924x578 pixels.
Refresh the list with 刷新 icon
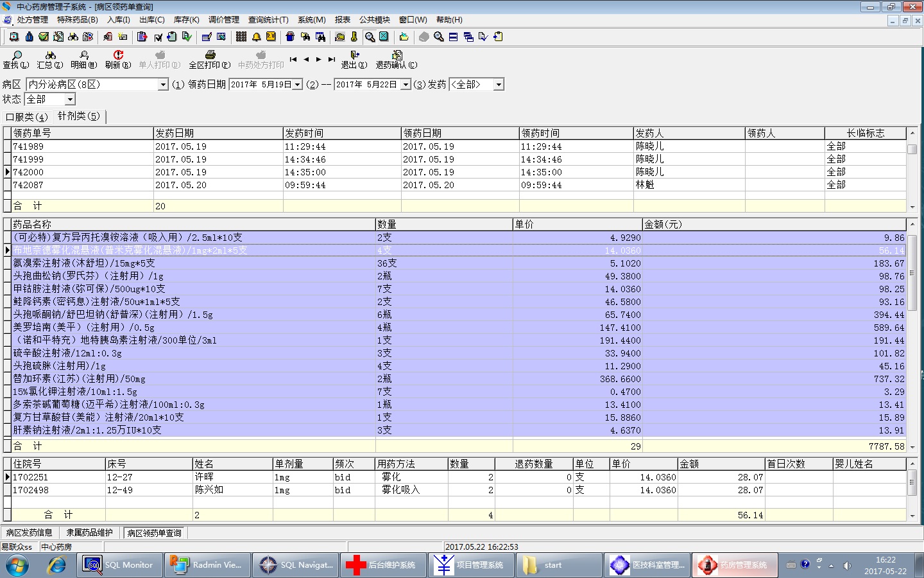[118, 56]
